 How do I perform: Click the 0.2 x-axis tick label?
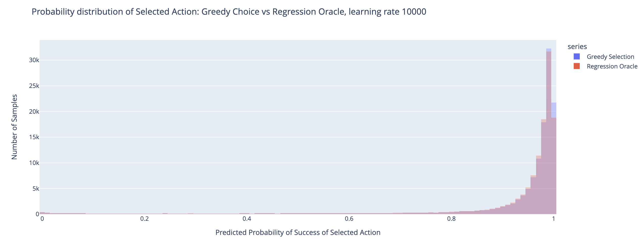[x=144, y=219]
